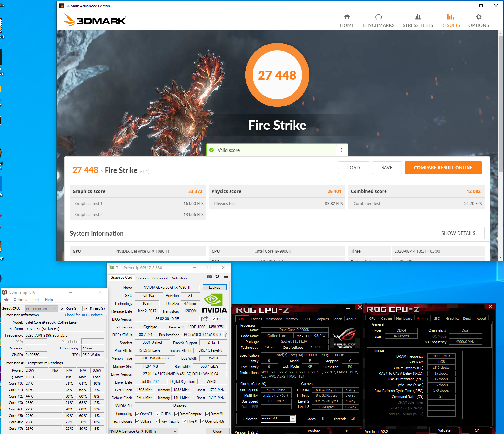The image size is (504, 434).
Task: Open the GPU-Z hamburger menu
Action: pos(226,276)
